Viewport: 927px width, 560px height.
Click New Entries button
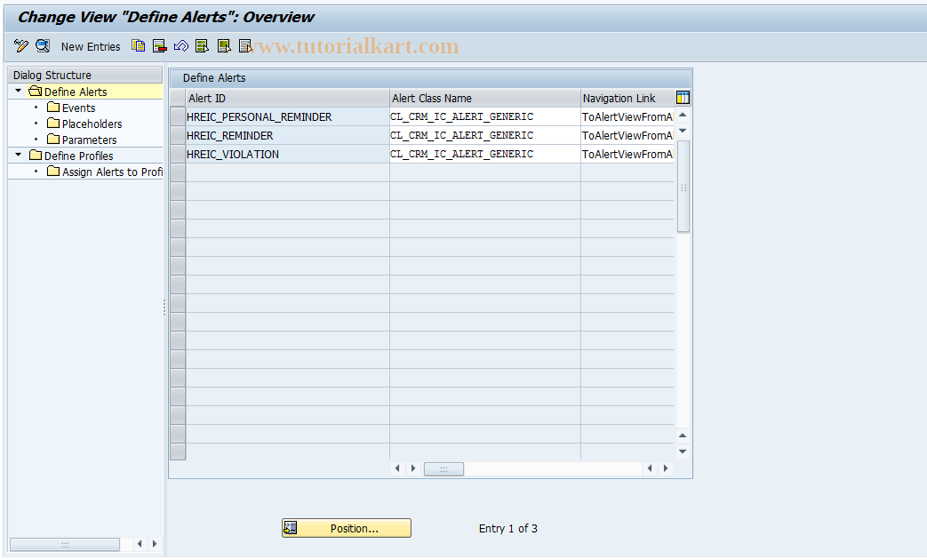[91, 47]
